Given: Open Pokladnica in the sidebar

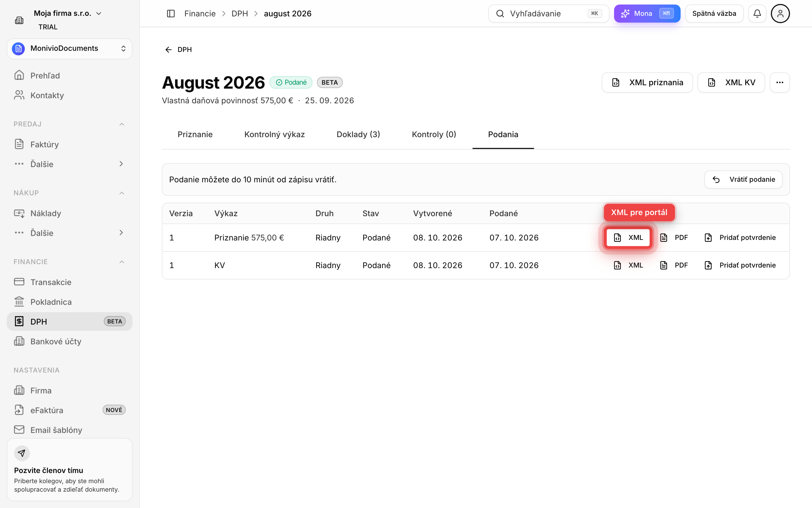Looking at the screenshot, I should [69, 302].
